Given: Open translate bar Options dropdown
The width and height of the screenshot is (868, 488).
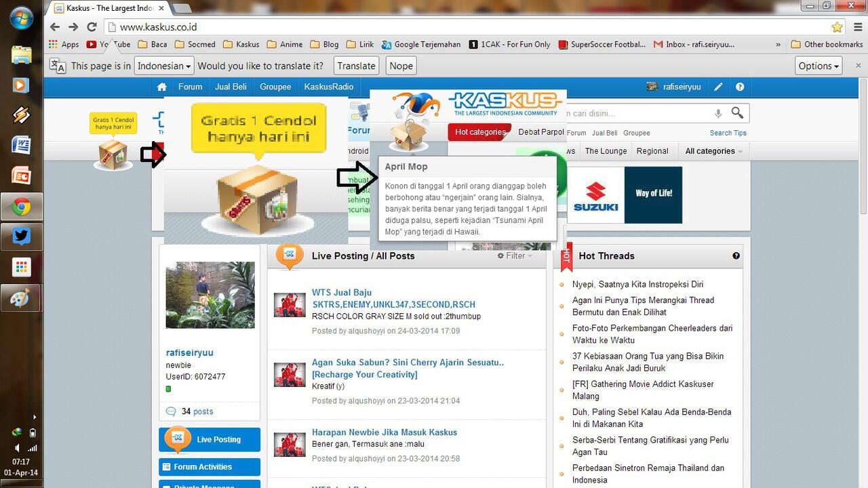Looking at the screenshot, I should tap(819, 66).
